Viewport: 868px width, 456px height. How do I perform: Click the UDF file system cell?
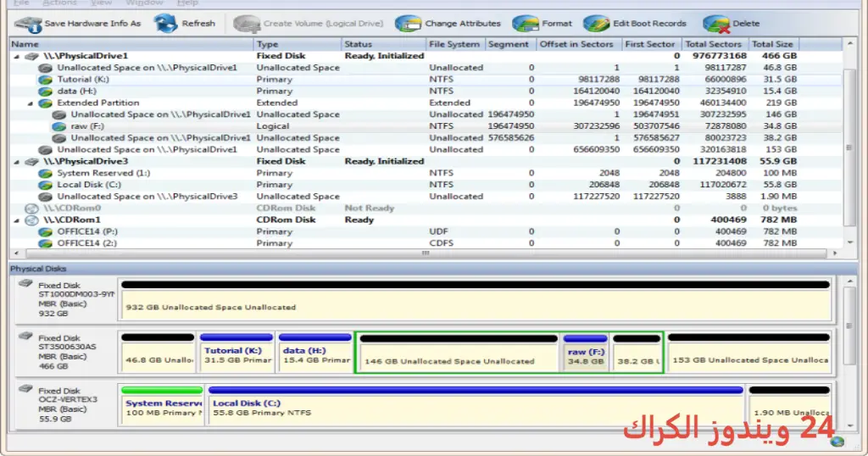[438, 232]
